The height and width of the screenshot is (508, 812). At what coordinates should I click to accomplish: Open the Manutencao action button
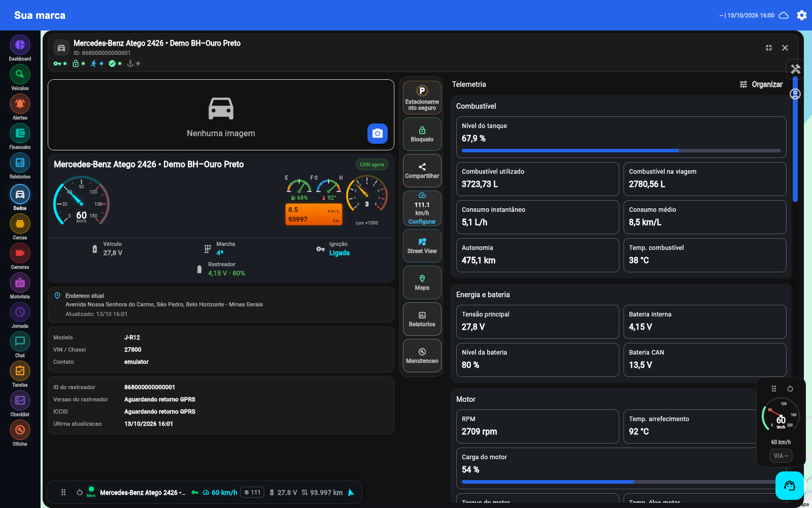coord(422,356)
